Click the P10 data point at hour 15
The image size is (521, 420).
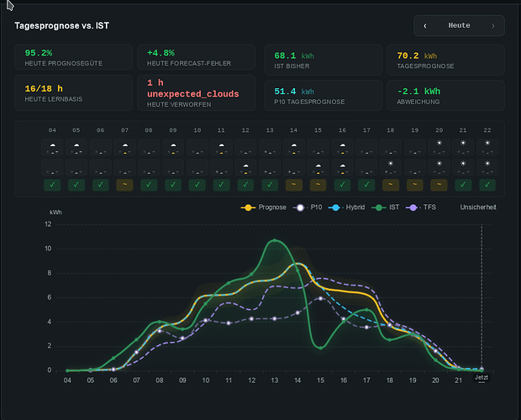(x=321, y=298)
